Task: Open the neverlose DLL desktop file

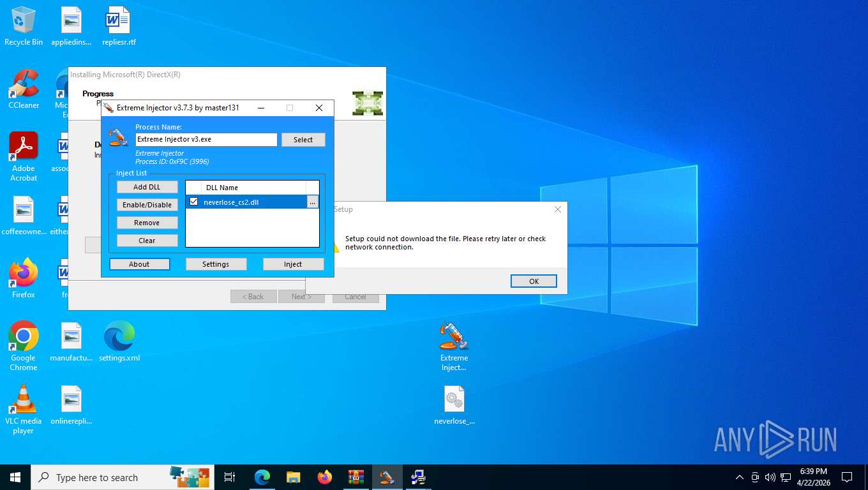Action: pos(454,406)
